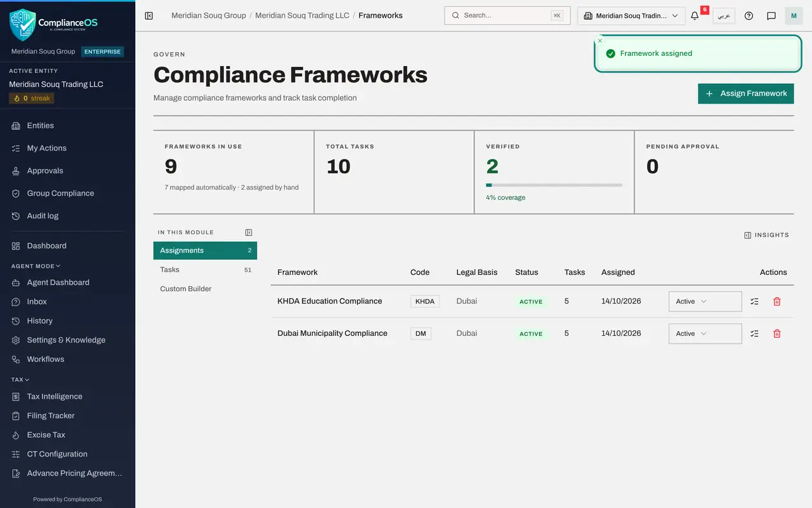Viewport: 812px width, 508px height.
Task: Open Dubai Municipality status dropdown
Action: click(705, 333)
